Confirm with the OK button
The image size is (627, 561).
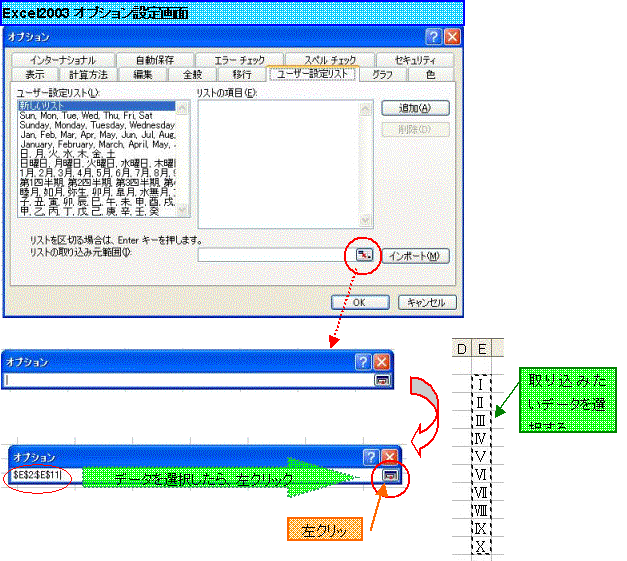[x=360, y=302]
